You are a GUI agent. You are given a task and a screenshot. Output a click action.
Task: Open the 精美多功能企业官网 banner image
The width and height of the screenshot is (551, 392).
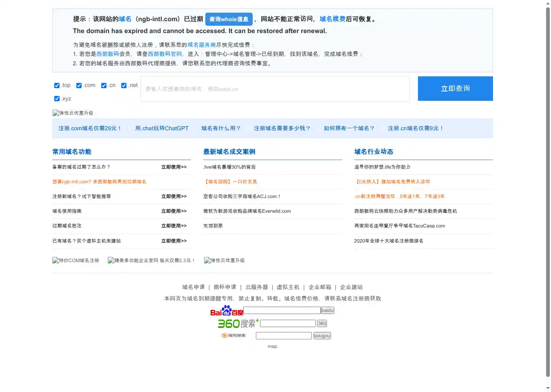point(151,261)
